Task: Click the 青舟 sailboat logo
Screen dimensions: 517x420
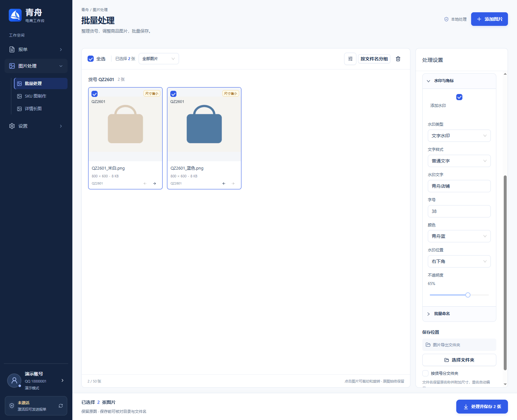Action: coord(15,15)
